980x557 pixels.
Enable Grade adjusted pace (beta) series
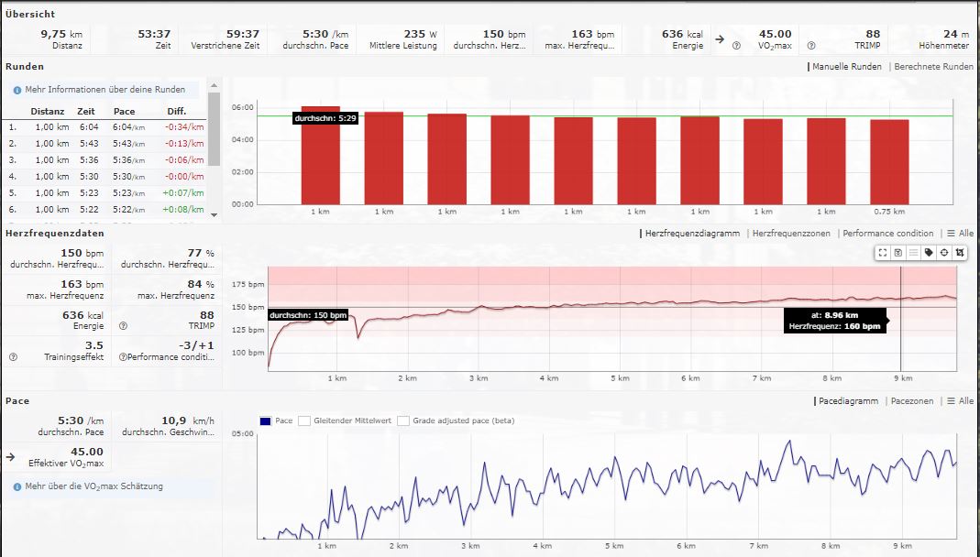(404, 421)
